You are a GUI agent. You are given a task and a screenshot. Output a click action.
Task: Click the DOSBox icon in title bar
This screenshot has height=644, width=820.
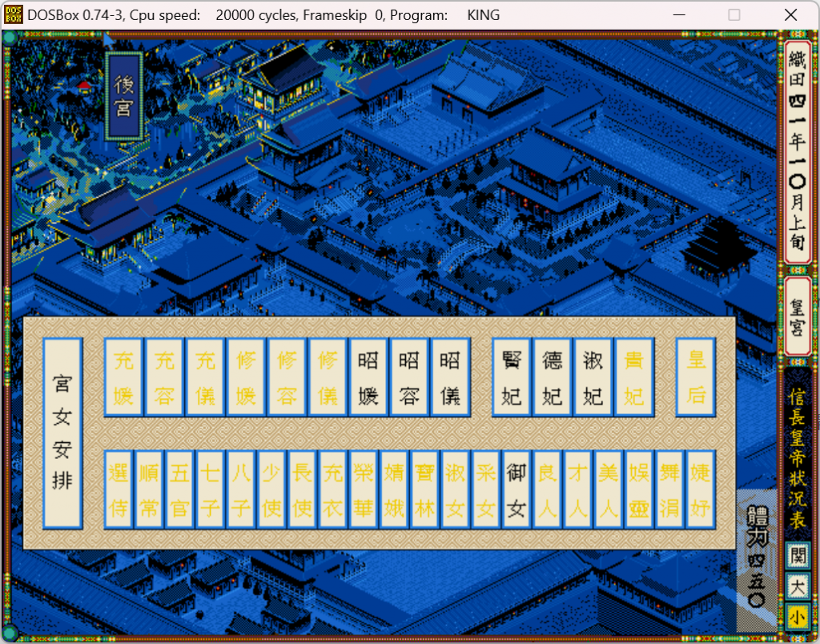click(13, 14)
